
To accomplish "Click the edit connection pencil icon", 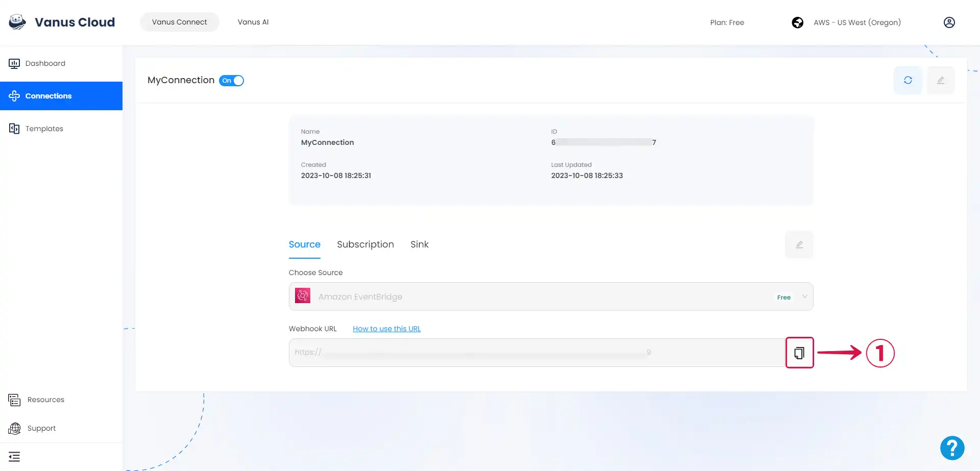I will (x=941, y=80).
